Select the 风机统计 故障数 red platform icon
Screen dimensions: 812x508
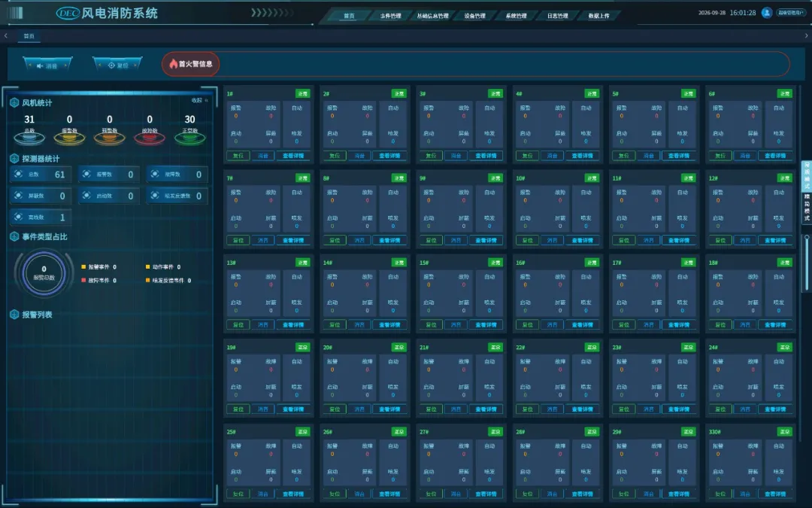[150, 138]
